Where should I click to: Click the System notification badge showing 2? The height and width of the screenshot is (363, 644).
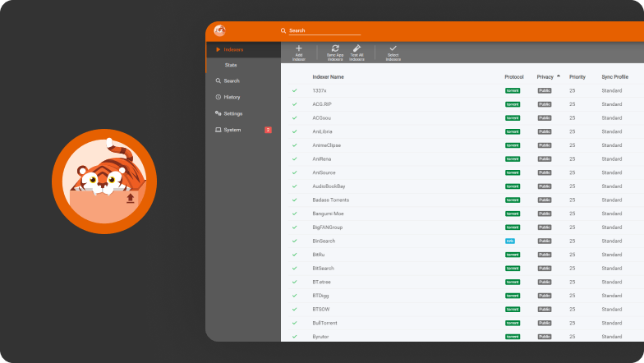tap(268, 130)
